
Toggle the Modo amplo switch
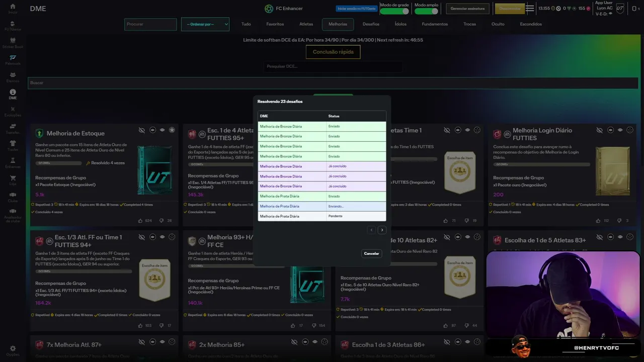click(426, 11)
